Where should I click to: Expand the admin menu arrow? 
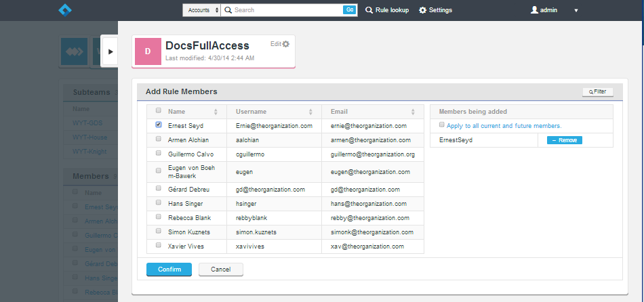(576, 10)
